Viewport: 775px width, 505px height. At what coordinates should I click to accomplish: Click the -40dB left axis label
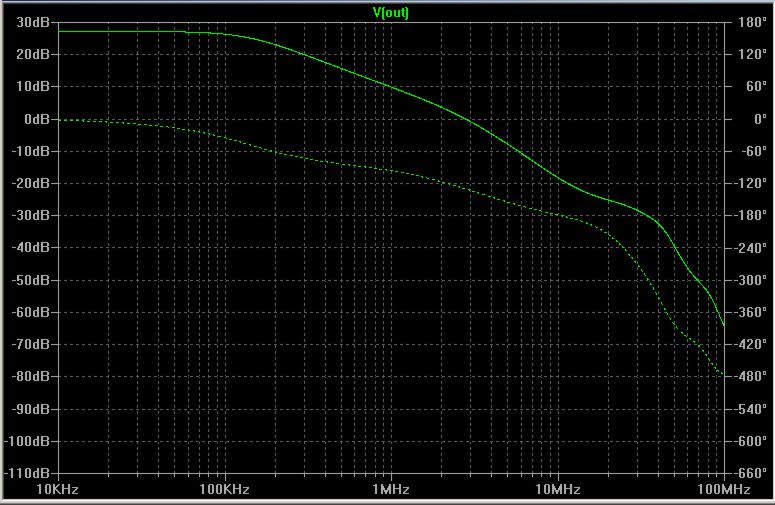click(31, 248)
